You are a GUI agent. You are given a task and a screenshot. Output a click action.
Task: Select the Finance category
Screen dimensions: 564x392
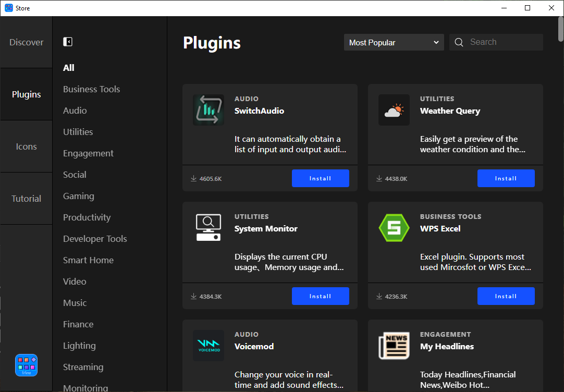click(x=78, y=324)
